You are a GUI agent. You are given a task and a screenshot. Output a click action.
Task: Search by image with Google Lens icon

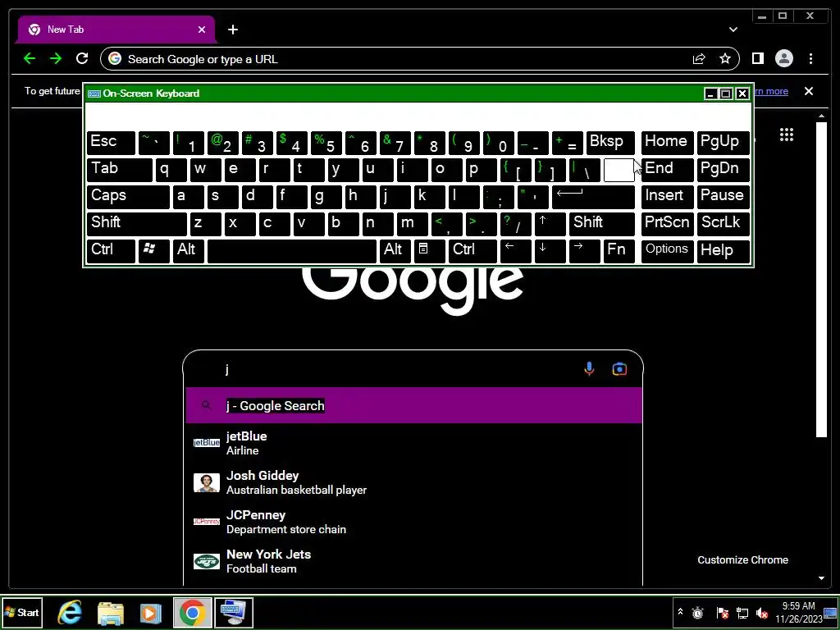pos(619,369)
